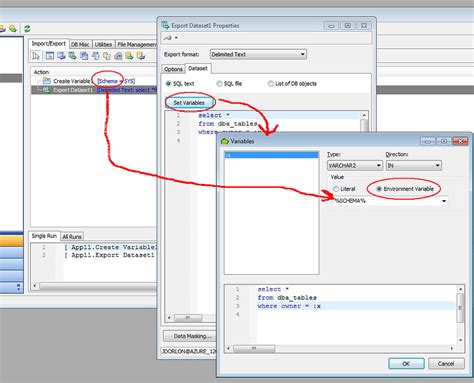Switch to the DB Misc tab

(80, 44)
